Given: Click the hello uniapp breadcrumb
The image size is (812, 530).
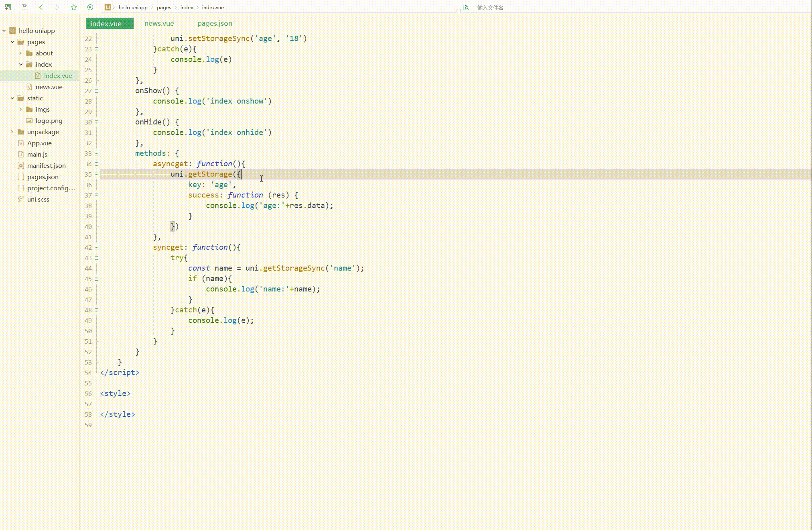Looking at the screenshot, I should click(133, 7).
